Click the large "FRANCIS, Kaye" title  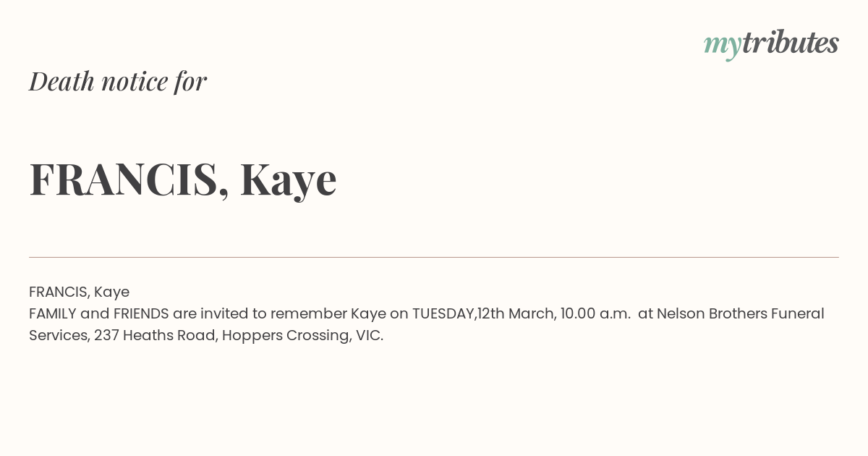click(183, 179)
